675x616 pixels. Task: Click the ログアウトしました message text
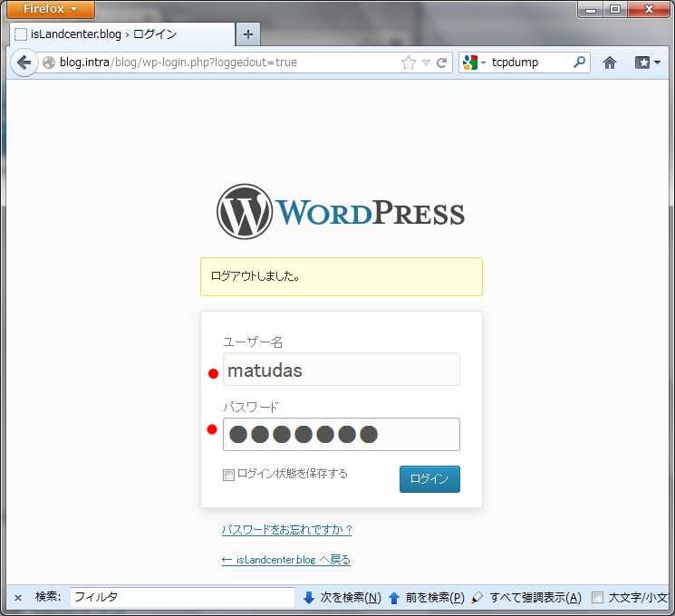click(256, 276)
